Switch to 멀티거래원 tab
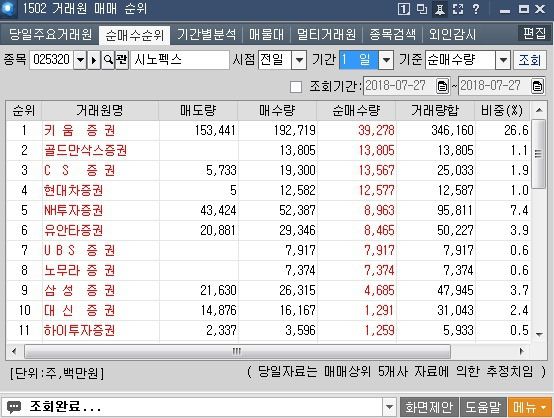This screenshot has width=554, height=418. click(326, 35)
